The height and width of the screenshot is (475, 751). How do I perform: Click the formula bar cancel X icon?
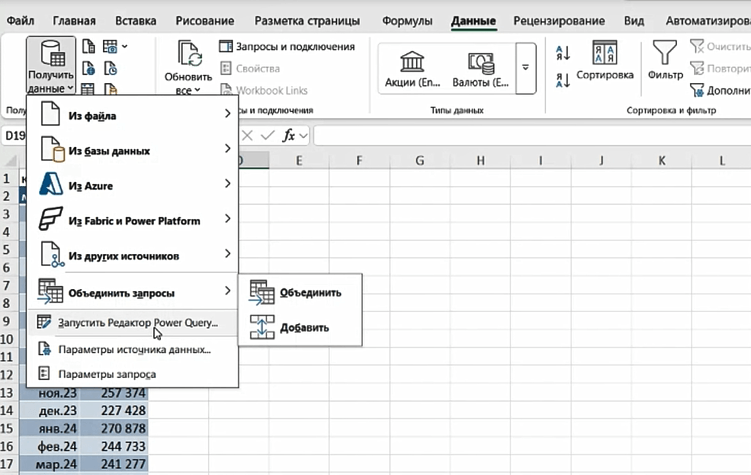(247, 136)
